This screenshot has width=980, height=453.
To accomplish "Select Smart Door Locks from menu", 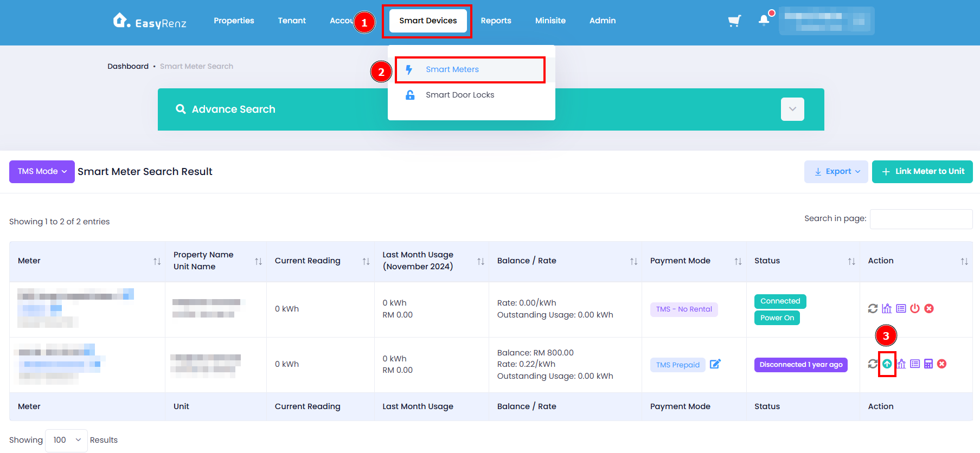I will (460, 95).
